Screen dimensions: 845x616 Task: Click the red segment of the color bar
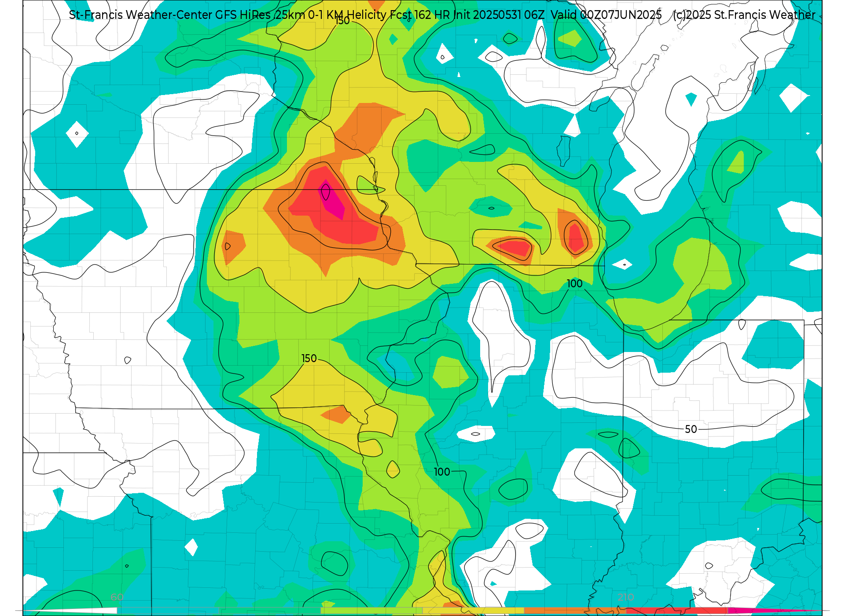coord(677,611)
